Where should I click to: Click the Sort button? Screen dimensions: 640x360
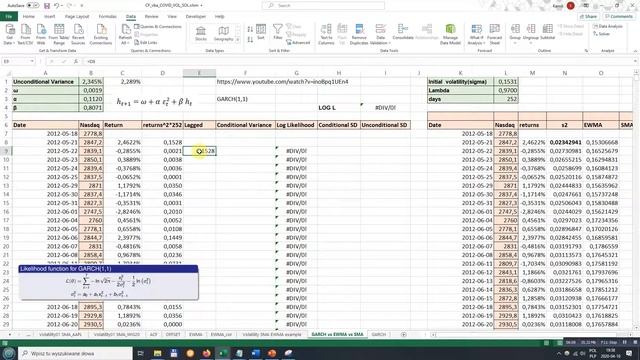(x=261, y=32)
